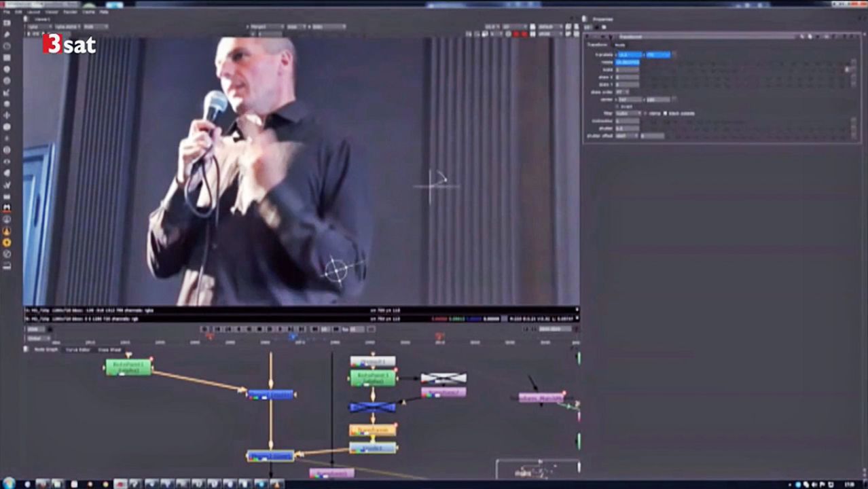Click the translate y value field

coord(659,54)
